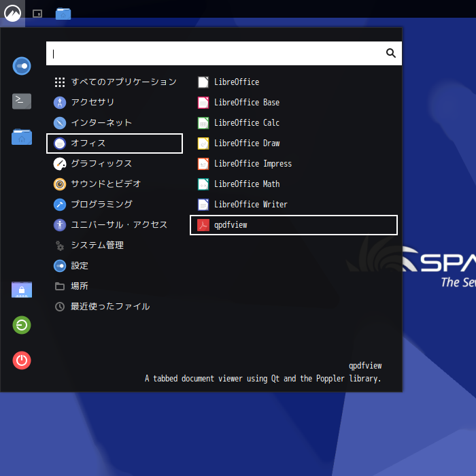Select 設定 category

(x=114, y=266)
